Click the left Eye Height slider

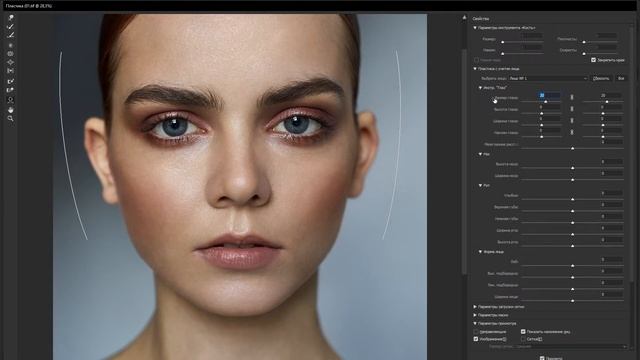tap(542, 113)
